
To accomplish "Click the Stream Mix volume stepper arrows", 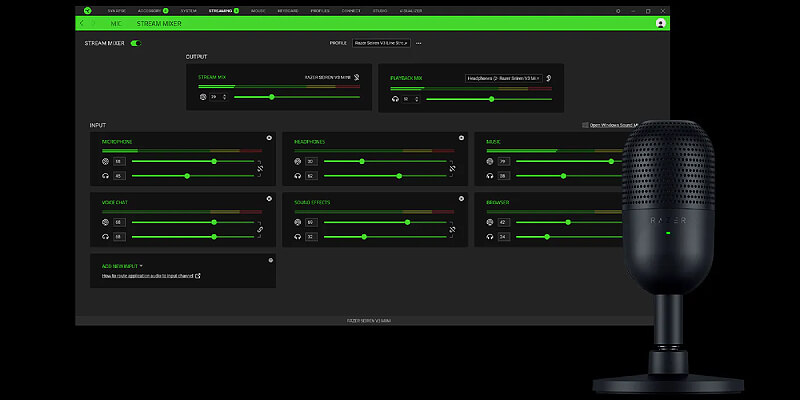I will [x=224, y=97].
